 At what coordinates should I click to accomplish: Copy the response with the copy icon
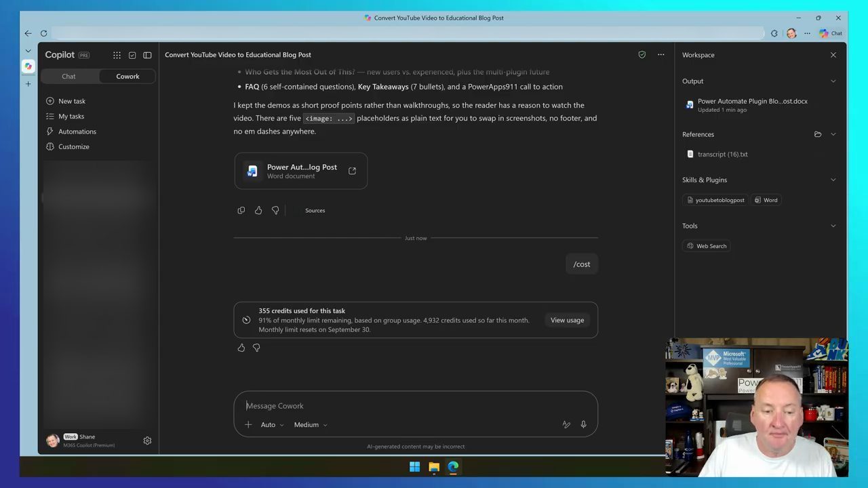point(241,210)
